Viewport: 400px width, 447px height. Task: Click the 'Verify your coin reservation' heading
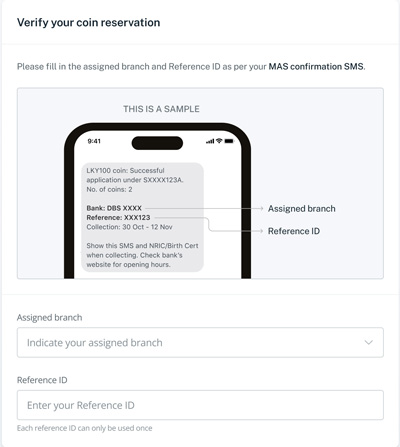click(x=88, y=23)
